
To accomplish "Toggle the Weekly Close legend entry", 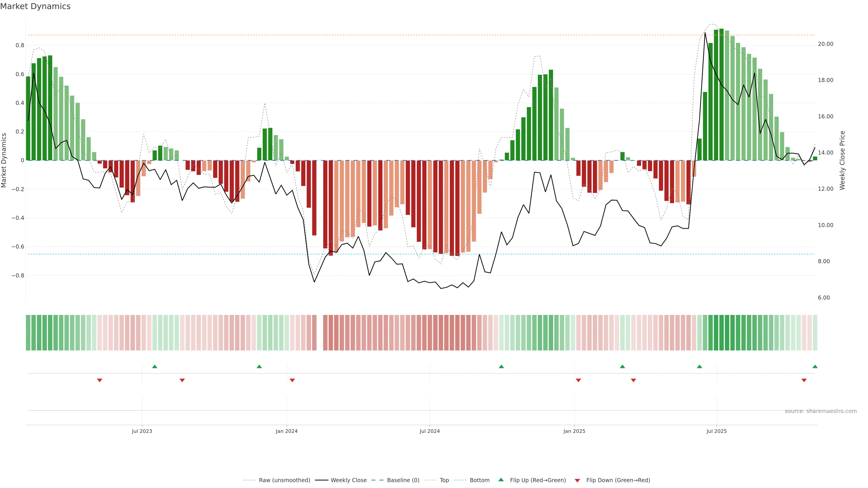I will click(x=348, y=480).
